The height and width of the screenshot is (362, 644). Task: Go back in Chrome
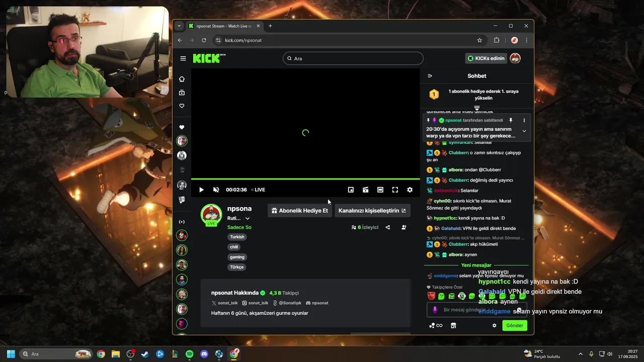(180, 40)
